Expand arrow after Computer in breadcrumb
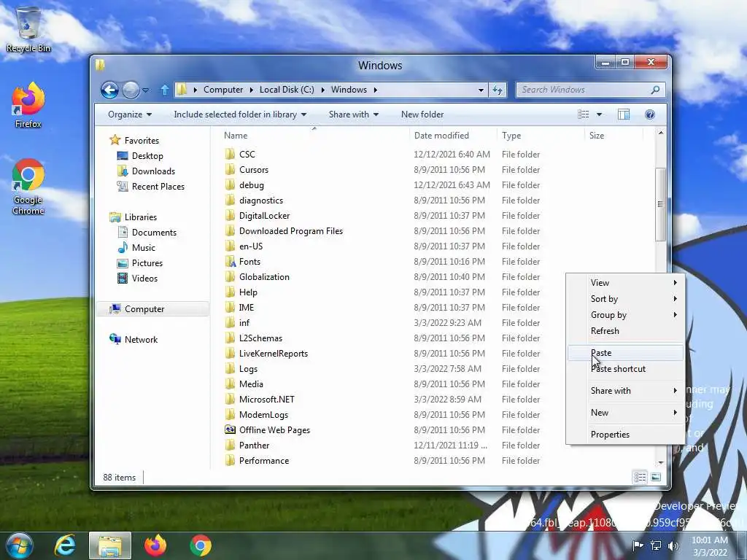Image resolution: width=747 pixels, height=560 pixels. click(251, 90)
